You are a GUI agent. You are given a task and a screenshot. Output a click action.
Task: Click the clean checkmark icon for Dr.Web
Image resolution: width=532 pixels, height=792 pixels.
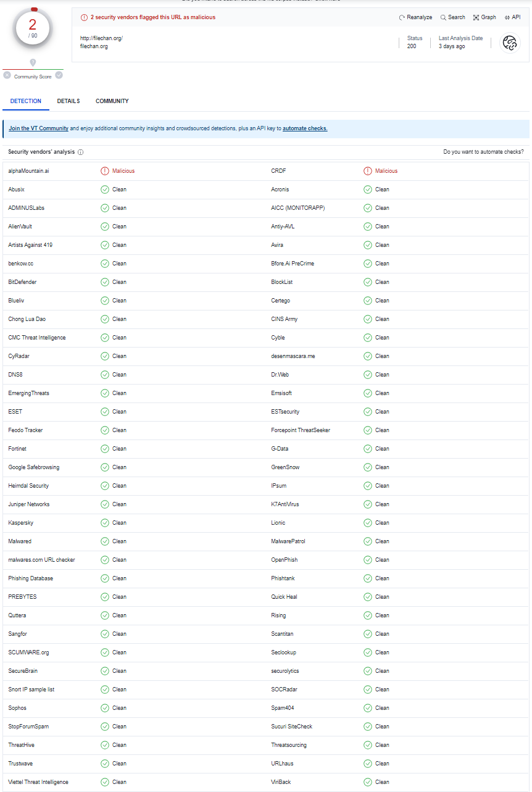[368, 375]
